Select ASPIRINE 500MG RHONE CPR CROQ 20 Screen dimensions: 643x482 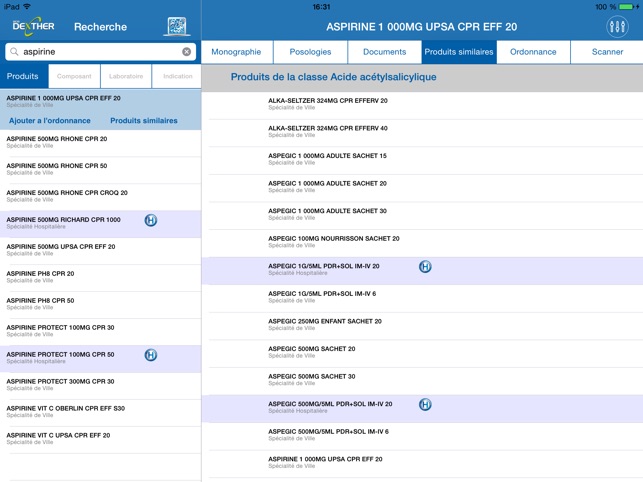pos(100,197)
